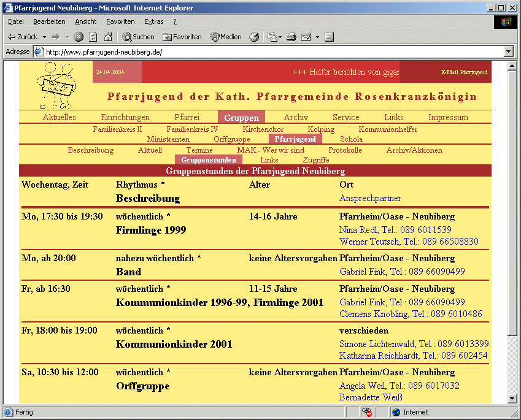Go to the Home page icon
The width and height of the screenshot is (521, 420).
coord(108,37)
